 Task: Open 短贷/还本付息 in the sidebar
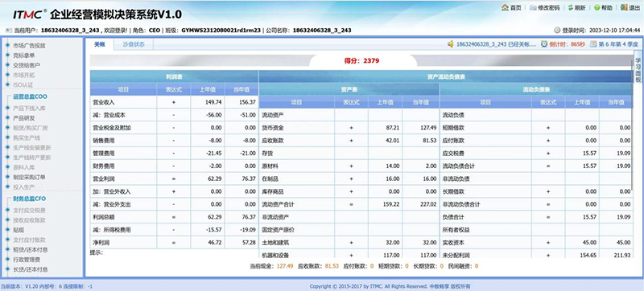[x=30, y=250]
